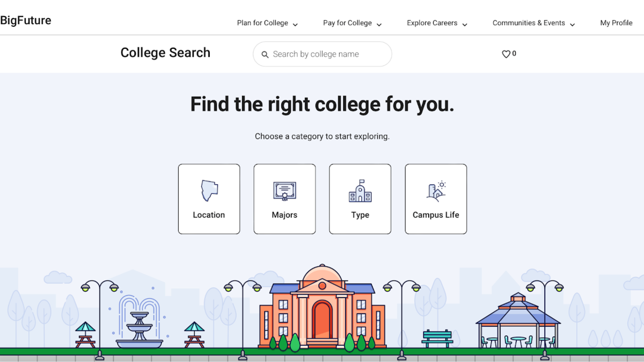Screen dimensions: 644x362
Task: Open the My Profile menu
Action: tap(616, 23)
